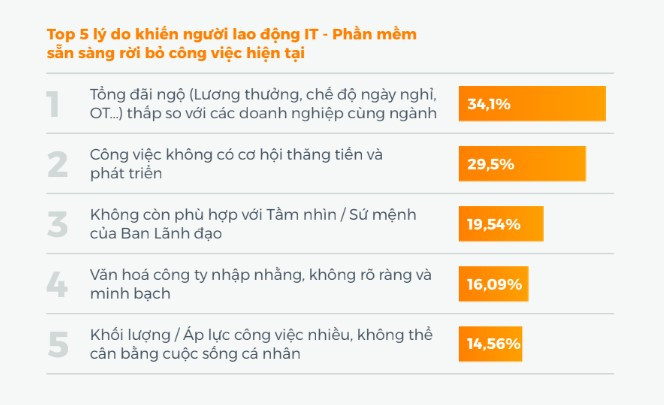Click 'sẵn sàng rời bỏ công việc hiện tại' subtitle
This screenshot has height=405, width=664.
pos(176,53)
